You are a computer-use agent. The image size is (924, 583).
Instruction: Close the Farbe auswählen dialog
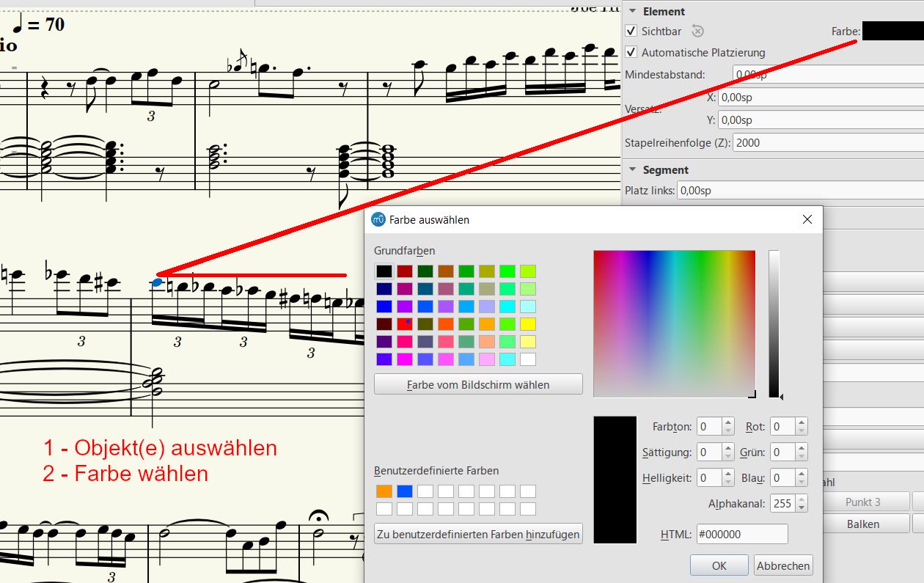807,219
